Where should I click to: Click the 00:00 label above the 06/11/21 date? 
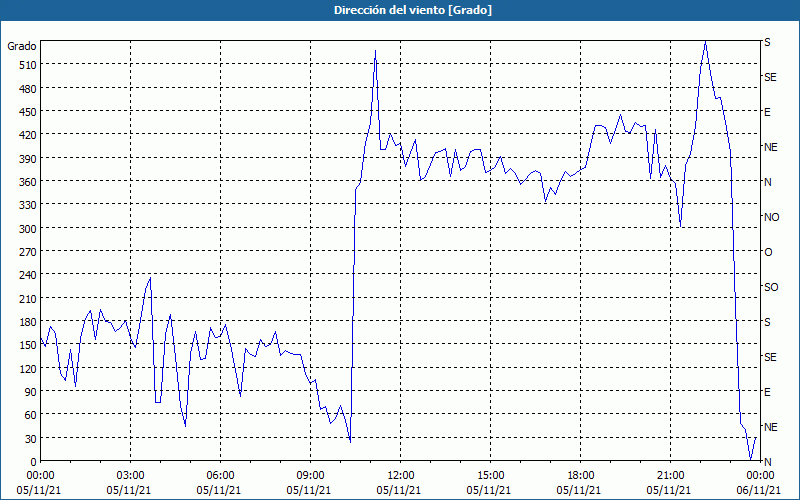761,476
